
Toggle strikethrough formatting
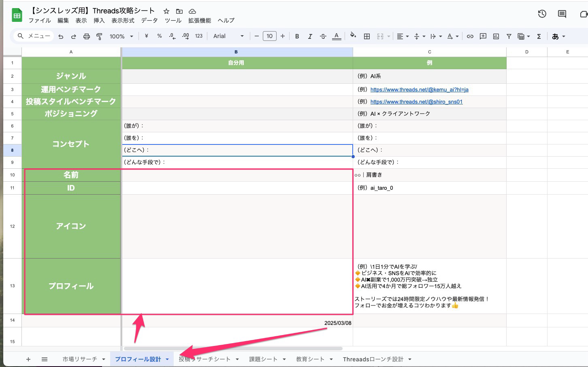(x=323, y=36)
